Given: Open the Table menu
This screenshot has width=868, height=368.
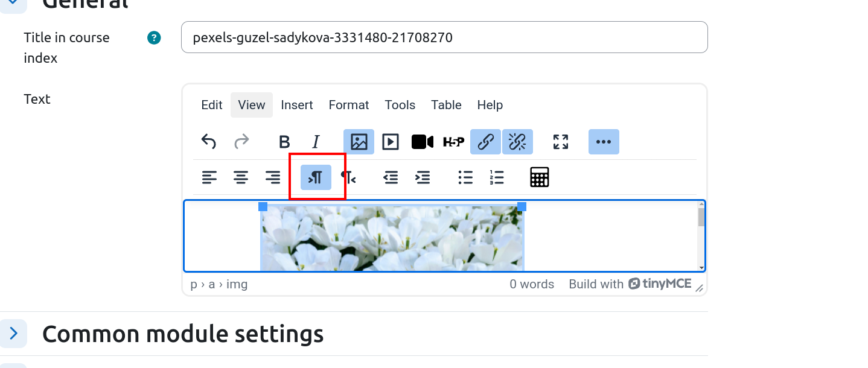Looking at the screenshot, I should pyautogui.click(x=446, y=105).
